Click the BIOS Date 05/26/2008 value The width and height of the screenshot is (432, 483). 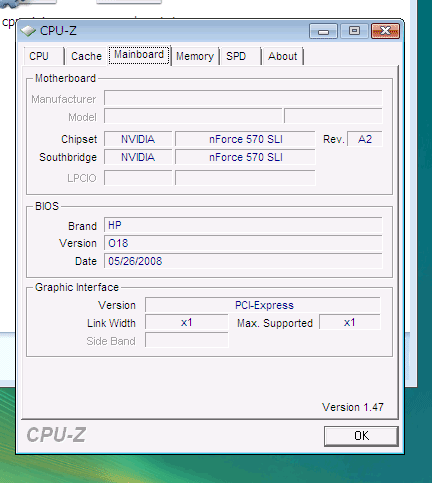243,261
